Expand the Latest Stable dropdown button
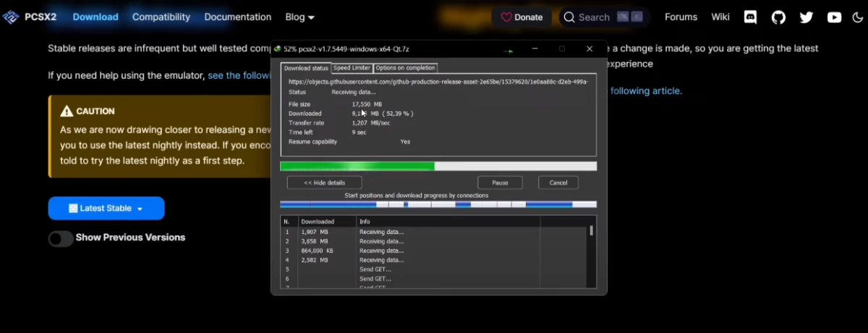 (x=106, y=208)
